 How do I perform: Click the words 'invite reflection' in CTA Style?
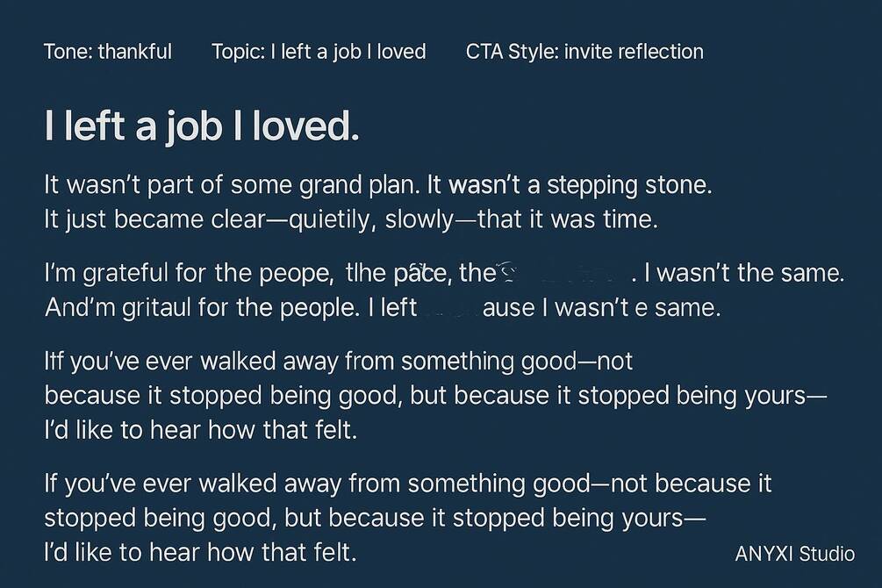coord(634,52)
